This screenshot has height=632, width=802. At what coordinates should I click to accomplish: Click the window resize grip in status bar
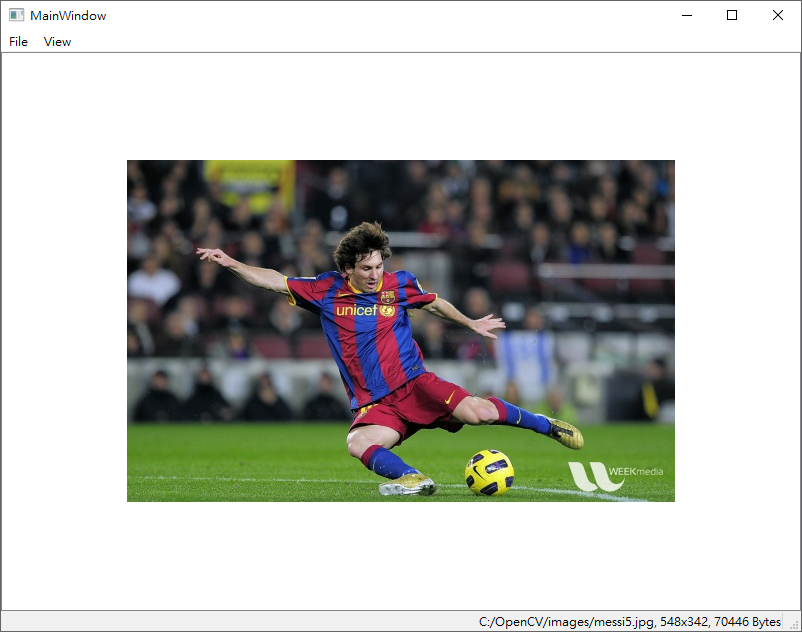click(x=794, y=624)
